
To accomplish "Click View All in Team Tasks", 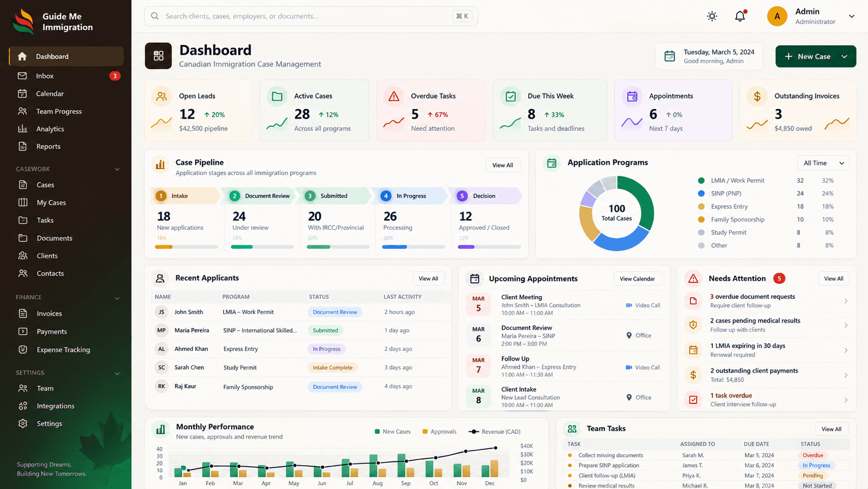I will (832, 429).
